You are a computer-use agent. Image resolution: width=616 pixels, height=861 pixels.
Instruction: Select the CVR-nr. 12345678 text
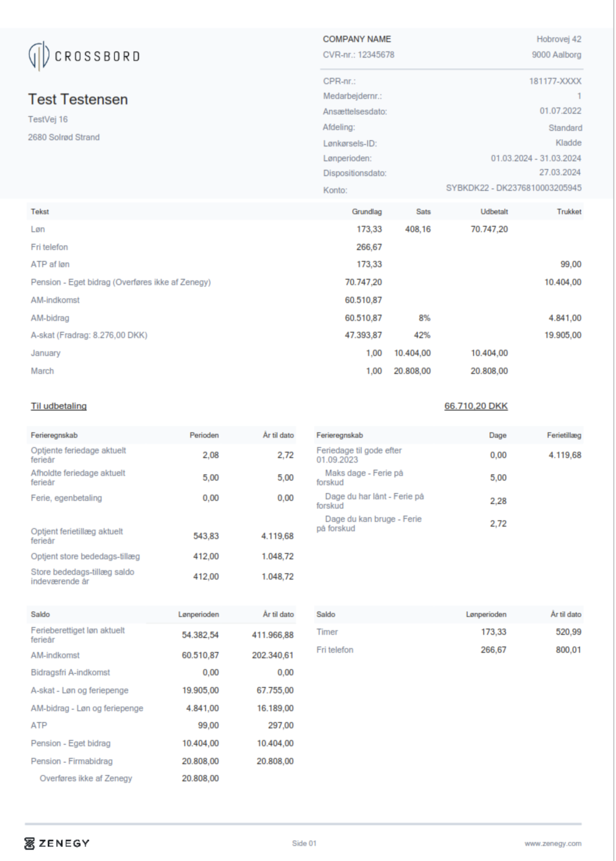click(x=358, y=55)
